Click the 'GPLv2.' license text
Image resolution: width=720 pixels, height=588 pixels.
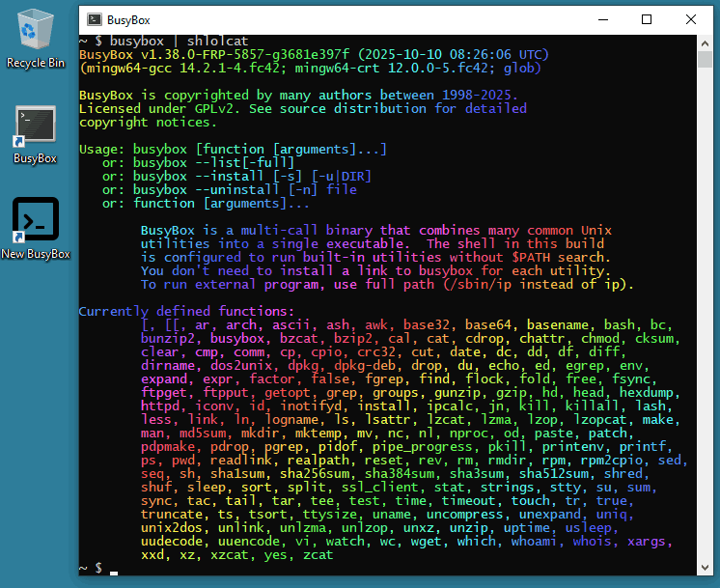pos(218,109)
